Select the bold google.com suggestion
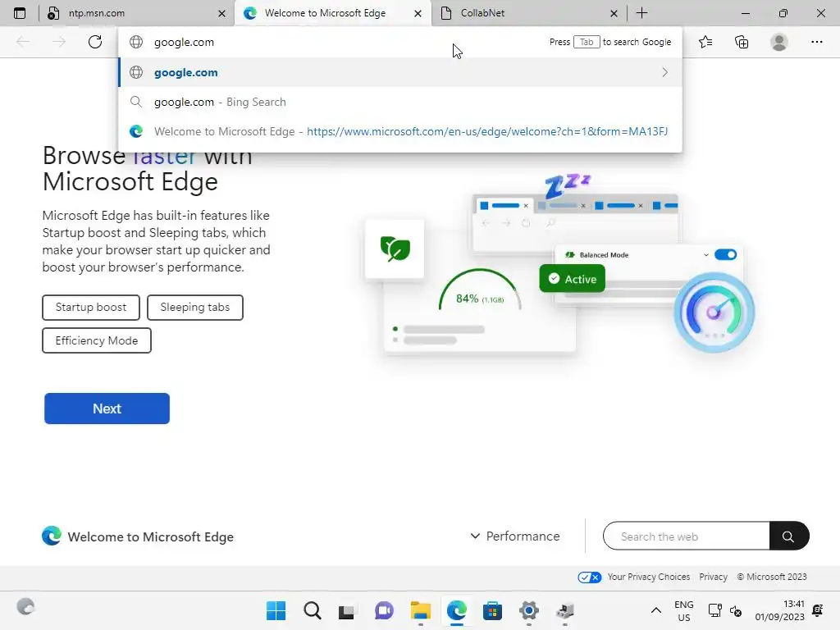This screenshot has height=630, width=840. [400, 72]
